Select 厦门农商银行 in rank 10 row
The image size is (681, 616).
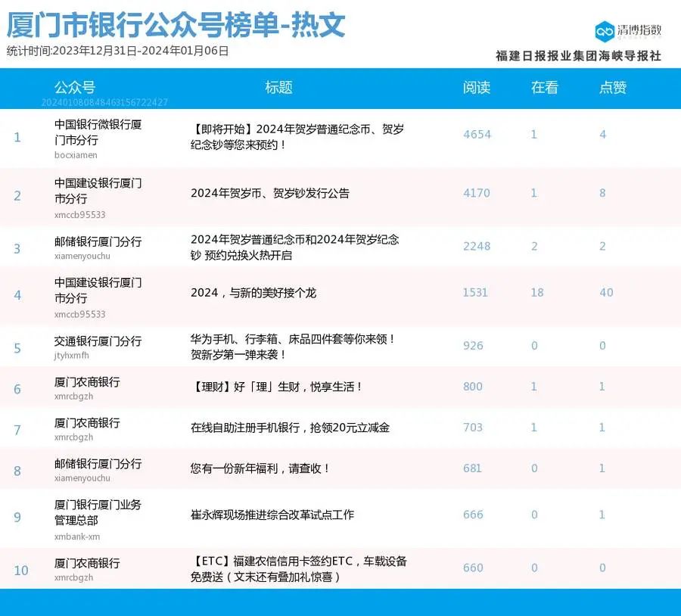(x=87, y=563)
